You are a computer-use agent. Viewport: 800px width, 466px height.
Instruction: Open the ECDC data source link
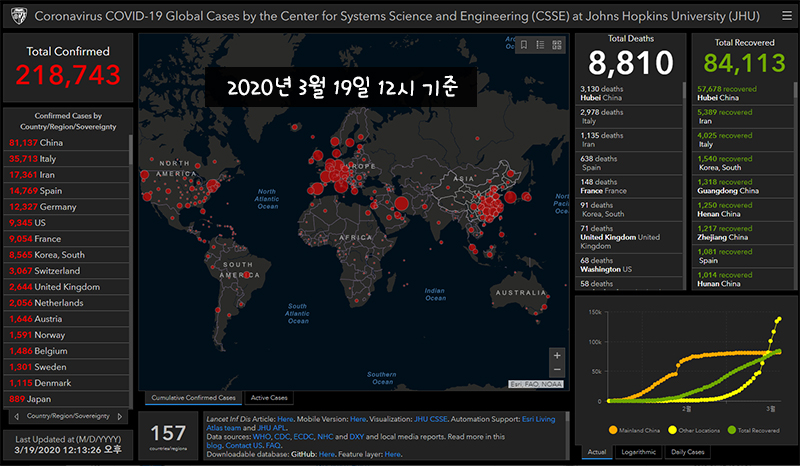click(304, 437)
